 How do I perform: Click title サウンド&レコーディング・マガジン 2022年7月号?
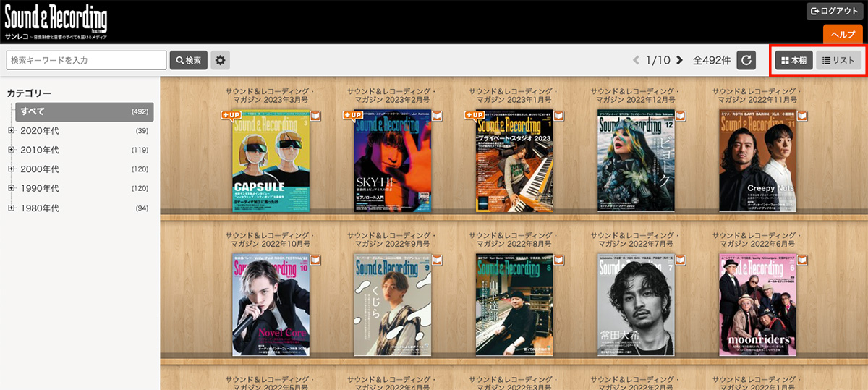tap(636, 240)
